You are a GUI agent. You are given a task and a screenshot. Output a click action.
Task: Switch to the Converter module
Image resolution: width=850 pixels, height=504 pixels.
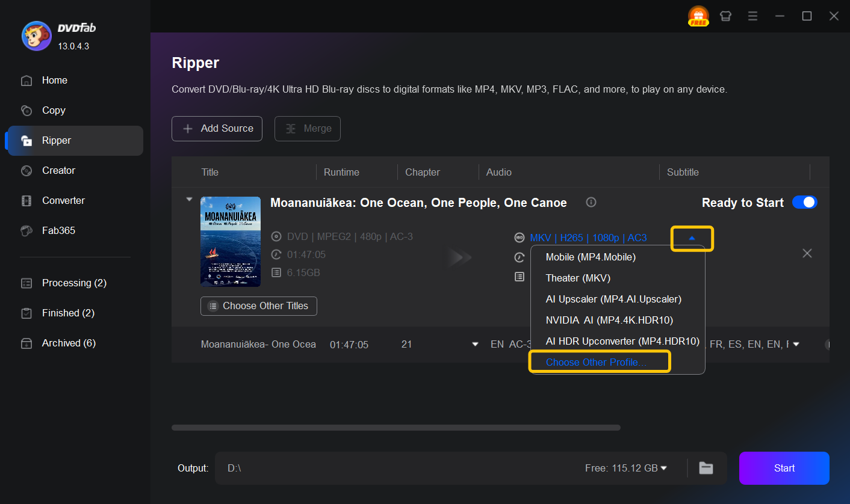(75, 200)
